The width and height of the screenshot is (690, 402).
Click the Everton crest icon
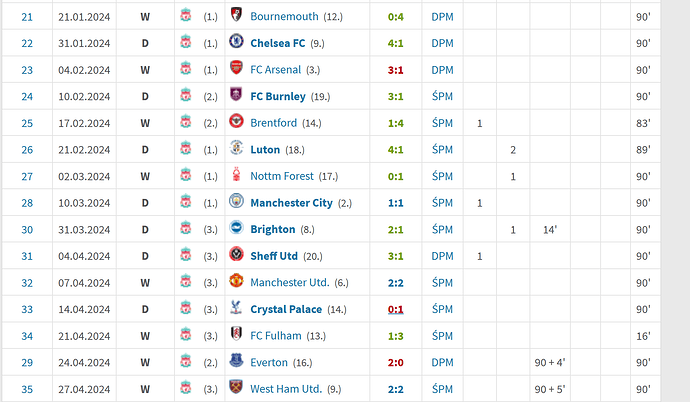pyautogui.click(x=236, y=361)
